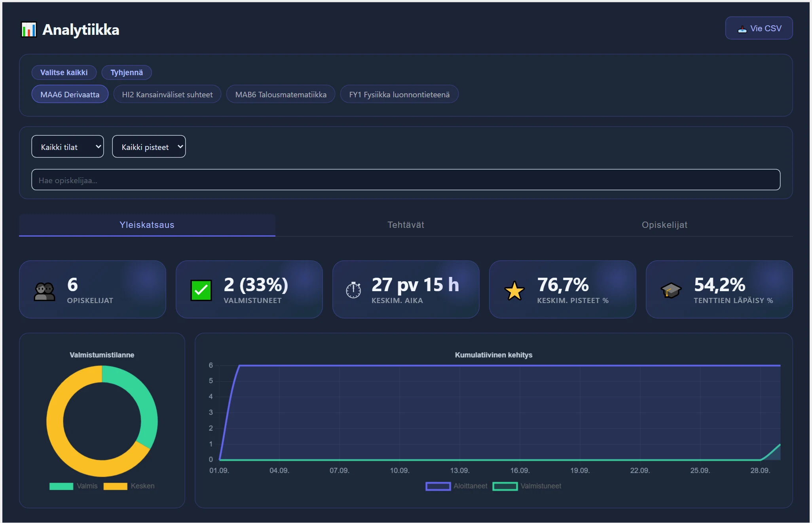Click the green checkmark Valmistuneet icon

tap(201, 290)
